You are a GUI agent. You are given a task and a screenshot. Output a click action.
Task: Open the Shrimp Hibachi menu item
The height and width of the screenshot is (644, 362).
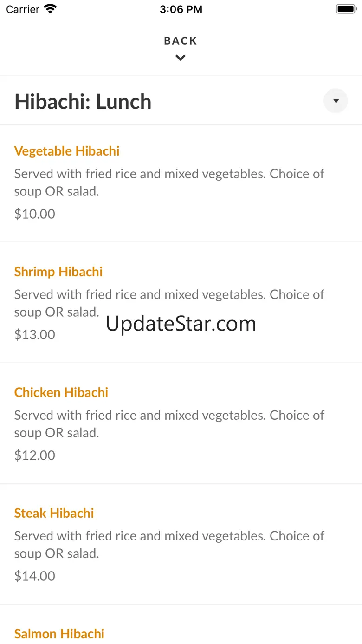58,272
